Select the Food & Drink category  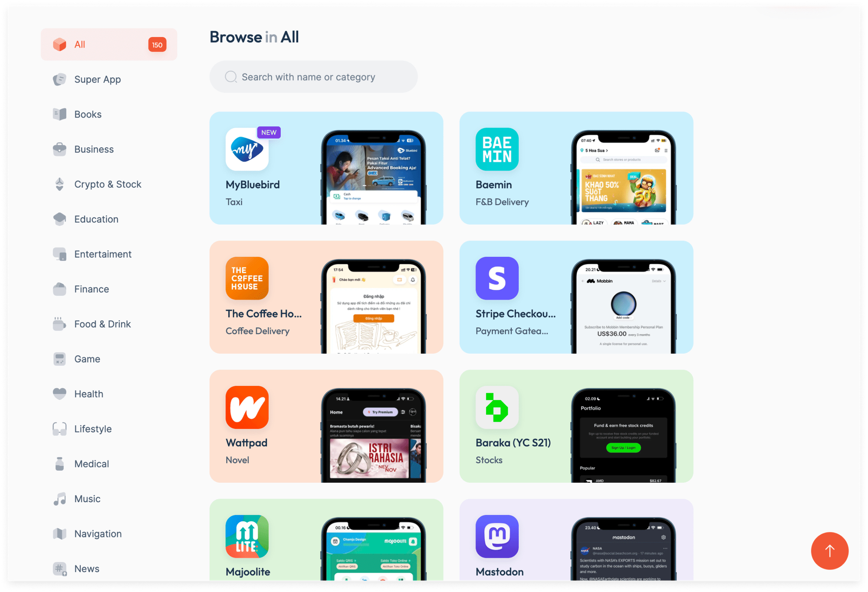(x=102, y=324)
